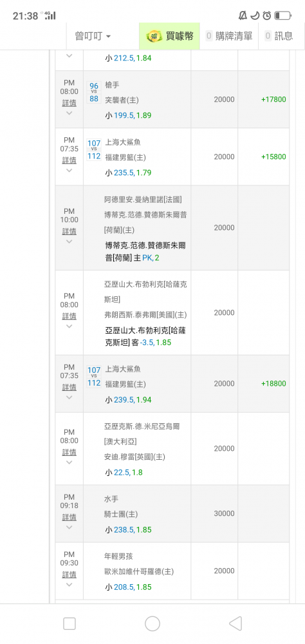
Task: Tap Android back triangle navigation button
Action: [236, 623]
